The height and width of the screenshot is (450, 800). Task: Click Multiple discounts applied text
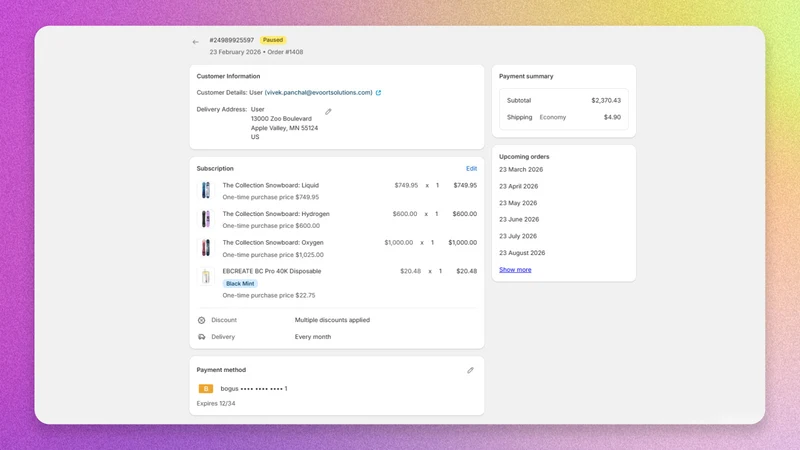click(x=332, y=320)
